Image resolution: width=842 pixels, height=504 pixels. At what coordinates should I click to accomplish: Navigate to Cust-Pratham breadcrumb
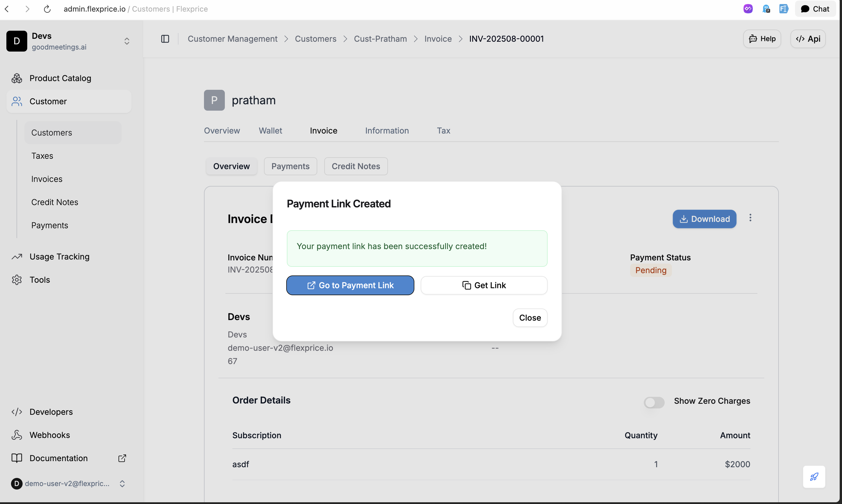(380, 39)
